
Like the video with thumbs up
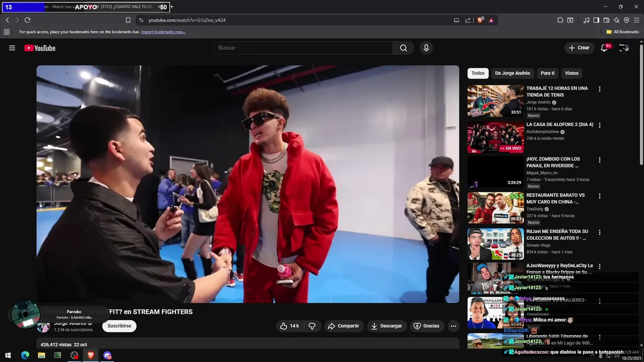[289, 326]
